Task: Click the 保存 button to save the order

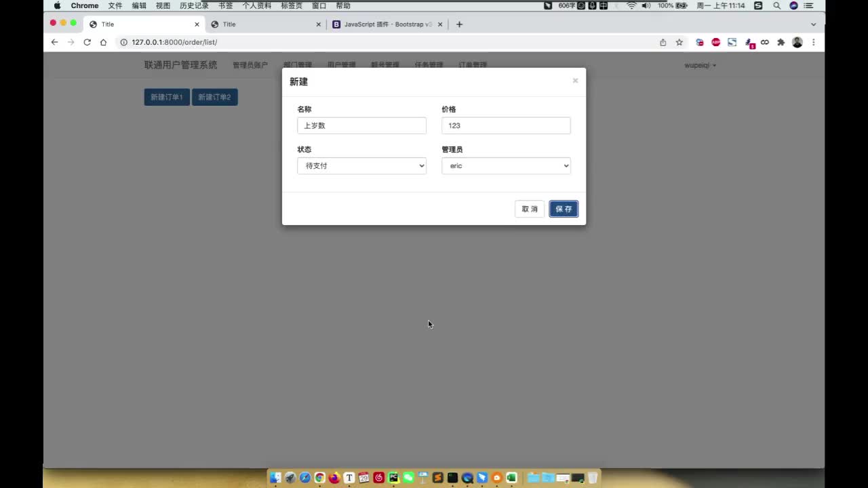Action: pos(564,209)
